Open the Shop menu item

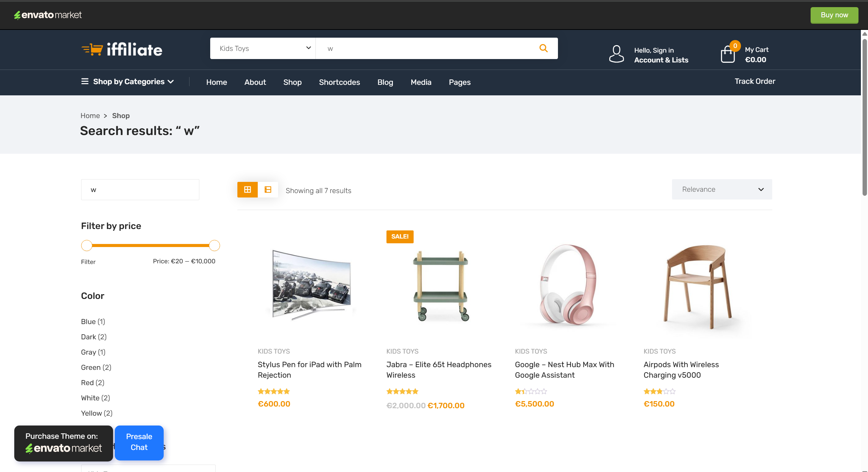(292, 82)
